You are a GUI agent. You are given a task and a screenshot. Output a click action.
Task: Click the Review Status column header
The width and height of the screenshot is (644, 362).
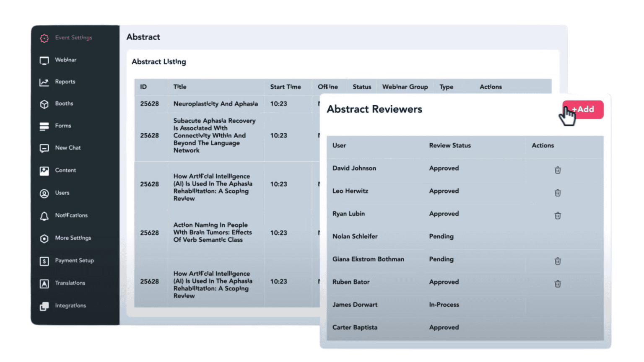[x=450, y=145]
